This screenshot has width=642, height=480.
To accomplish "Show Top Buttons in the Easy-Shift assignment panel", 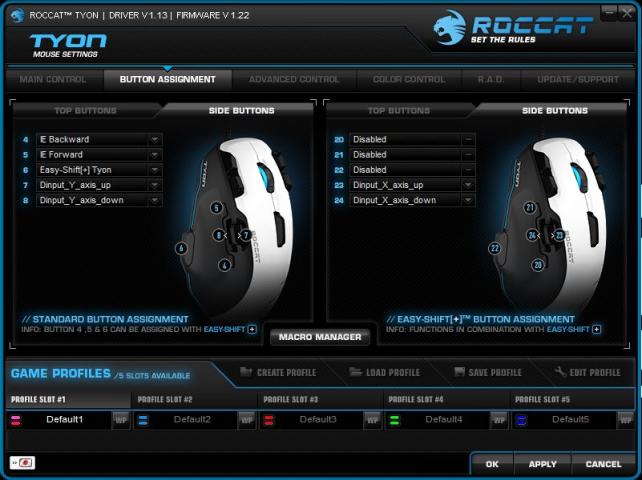I will coord(399,111).
